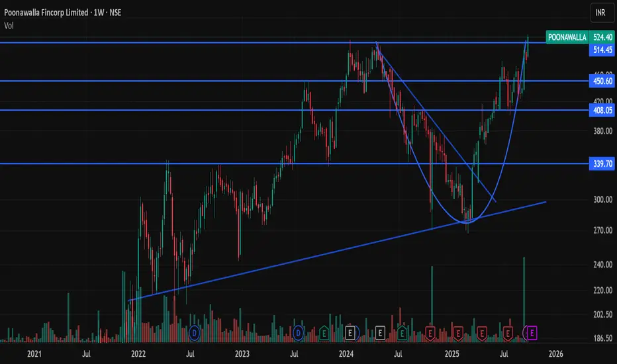
Task: Click the 408.05 horizontal line price label
Action: coord(602,110)
